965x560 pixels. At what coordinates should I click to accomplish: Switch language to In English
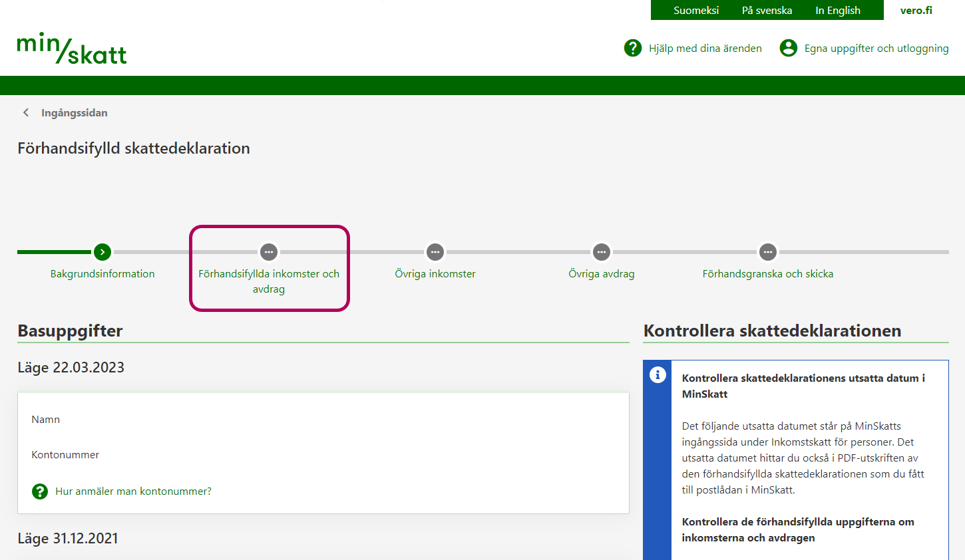click(x=837, y=11)
